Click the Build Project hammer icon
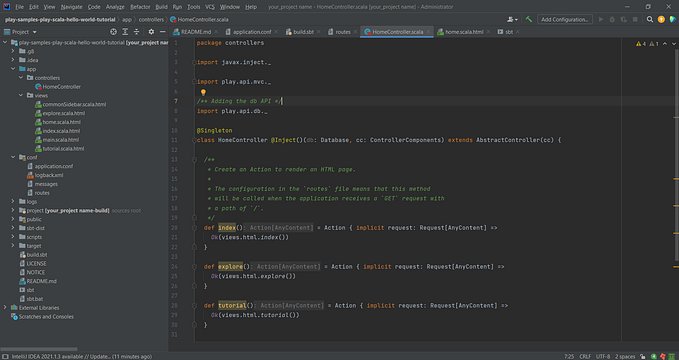Image resolution: width=679 pixels, height=360 pixels. (529, 19)
